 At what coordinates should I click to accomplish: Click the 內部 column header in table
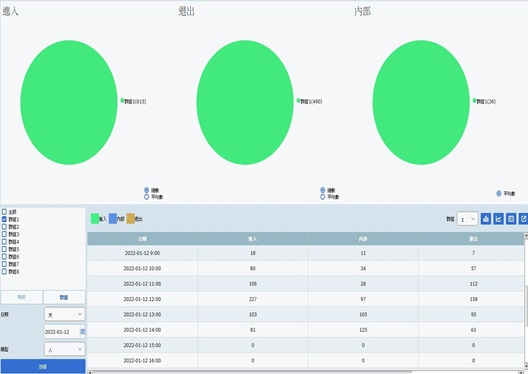click(363, 239)
